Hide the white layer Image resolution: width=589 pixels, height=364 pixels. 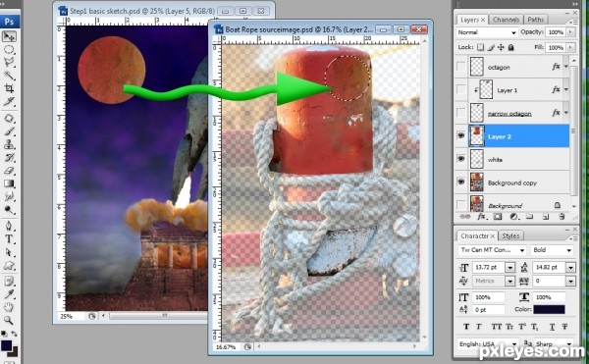[x=461, y=159]
